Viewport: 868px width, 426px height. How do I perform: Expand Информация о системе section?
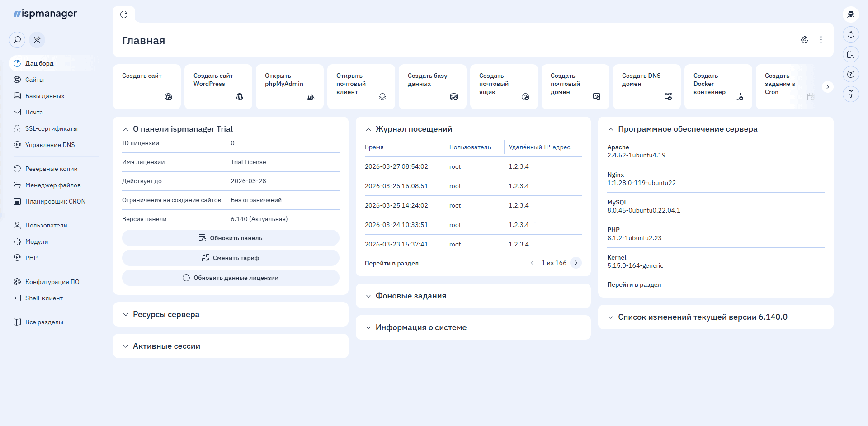[x=368, y=328]
